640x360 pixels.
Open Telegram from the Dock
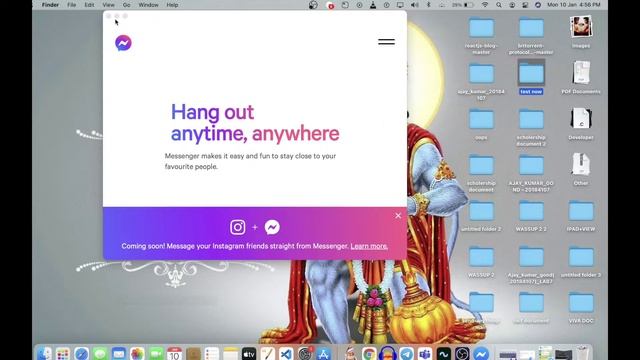(406, 353)
